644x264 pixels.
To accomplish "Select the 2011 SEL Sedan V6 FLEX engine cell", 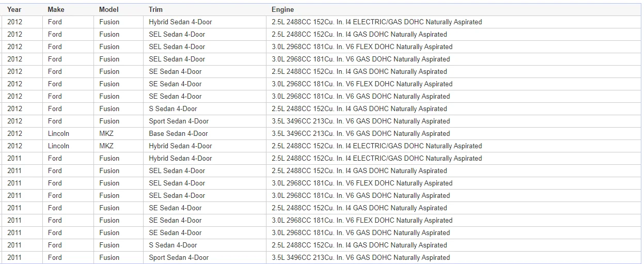I will pyautogui.click(x=362, y=183).
